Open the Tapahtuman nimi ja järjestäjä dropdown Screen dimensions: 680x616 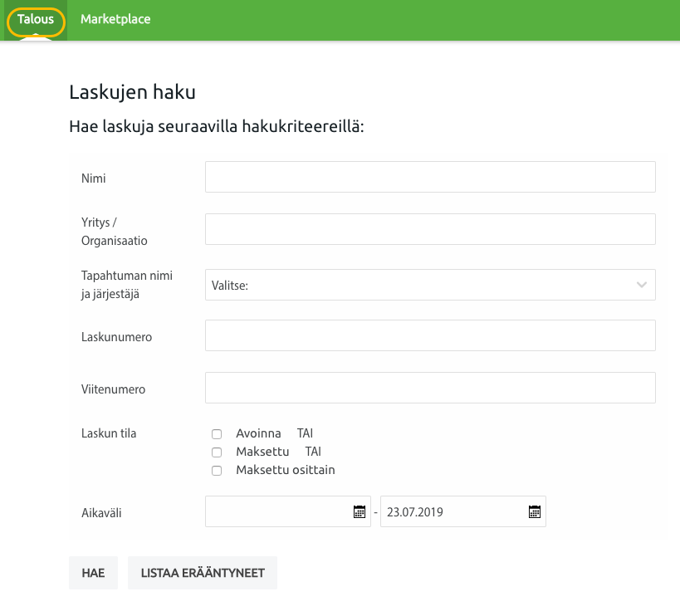point(430,285)
